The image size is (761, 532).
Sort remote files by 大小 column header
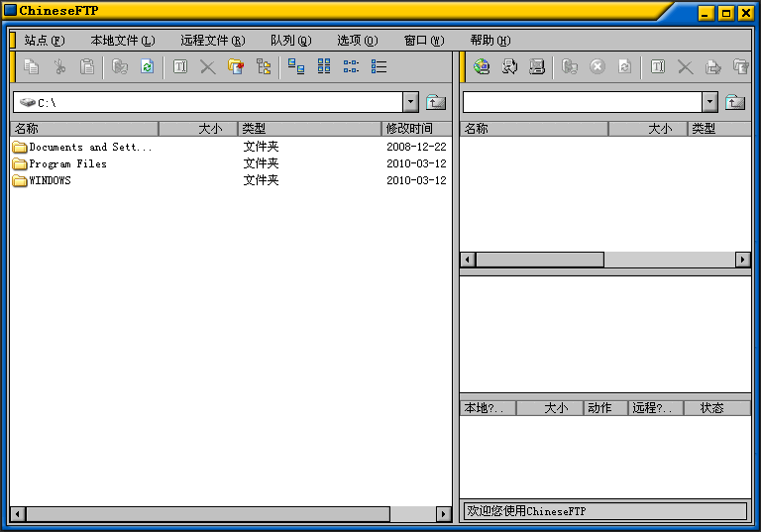(x=648, y=129)
